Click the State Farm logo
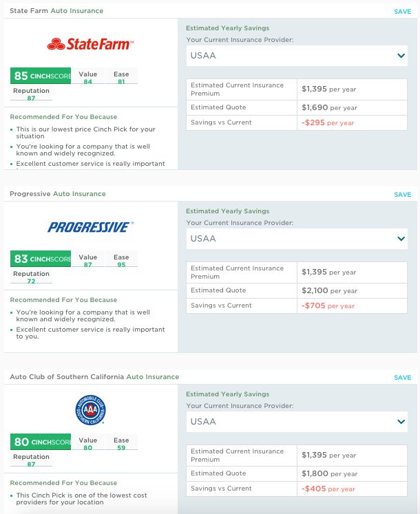 (x=90, y=44)
